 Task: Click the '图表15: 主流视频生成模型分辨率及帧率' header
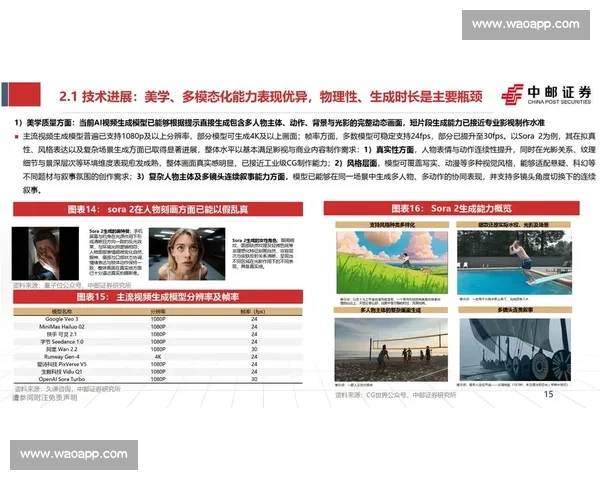pos(158,297)
